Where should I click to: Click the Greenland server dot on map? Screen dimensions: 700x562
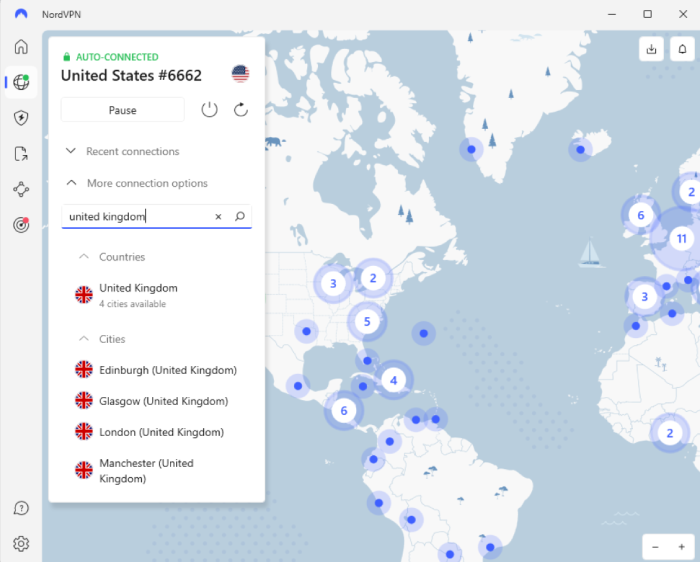[471, 149]
